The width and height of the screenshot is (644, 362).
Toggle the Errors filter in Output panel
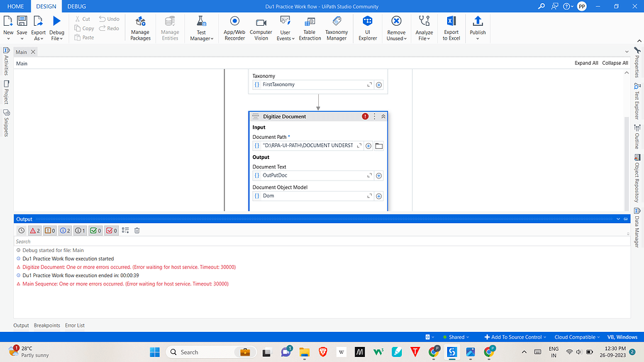point(35,230)
